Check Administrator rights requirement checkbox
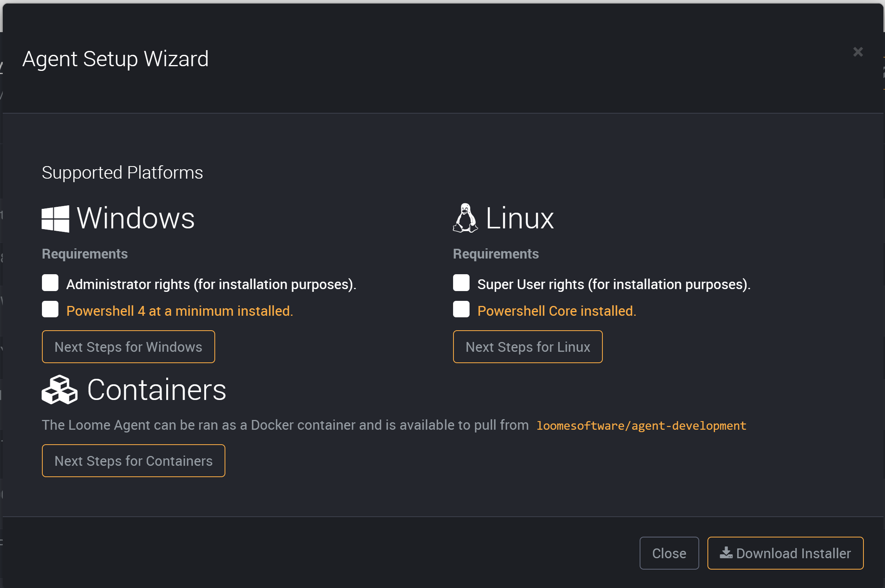The height and width of the screenshot is (588, 885). click(x=50, y=283)
